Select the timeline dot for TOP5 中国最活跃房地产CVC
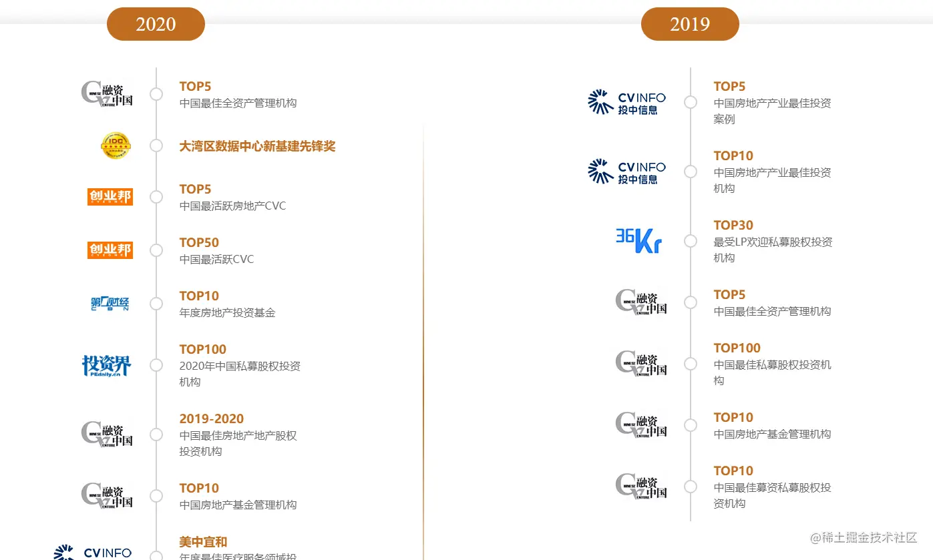The image size is (933, 560). click(156, 197)
